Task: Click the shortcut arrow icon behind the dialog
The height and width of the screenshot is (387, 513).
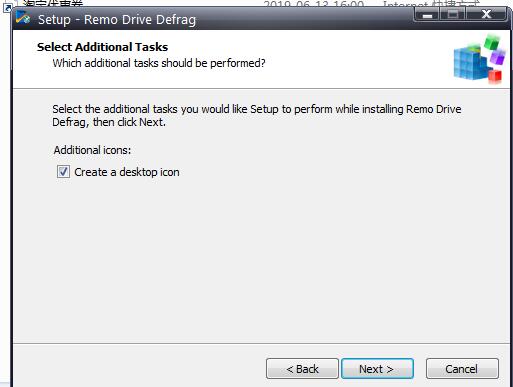Action: 7,7
